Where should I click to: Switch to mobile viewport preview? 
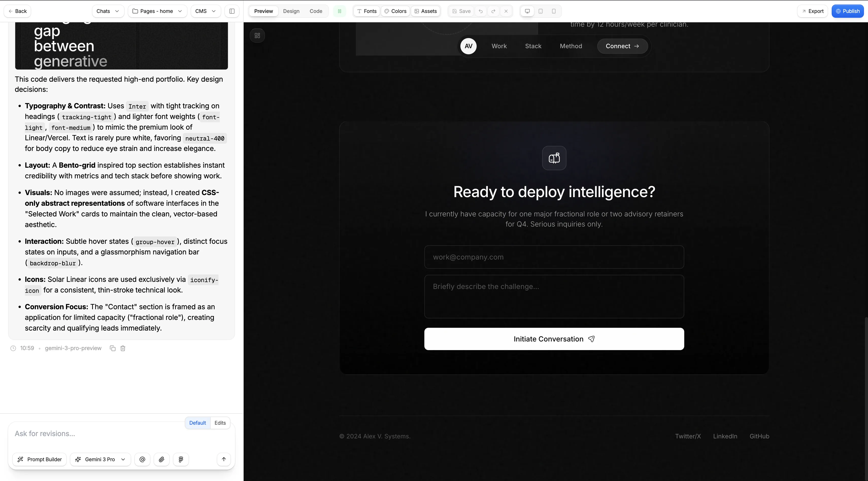pyautogui.click(x=554, y=11)
